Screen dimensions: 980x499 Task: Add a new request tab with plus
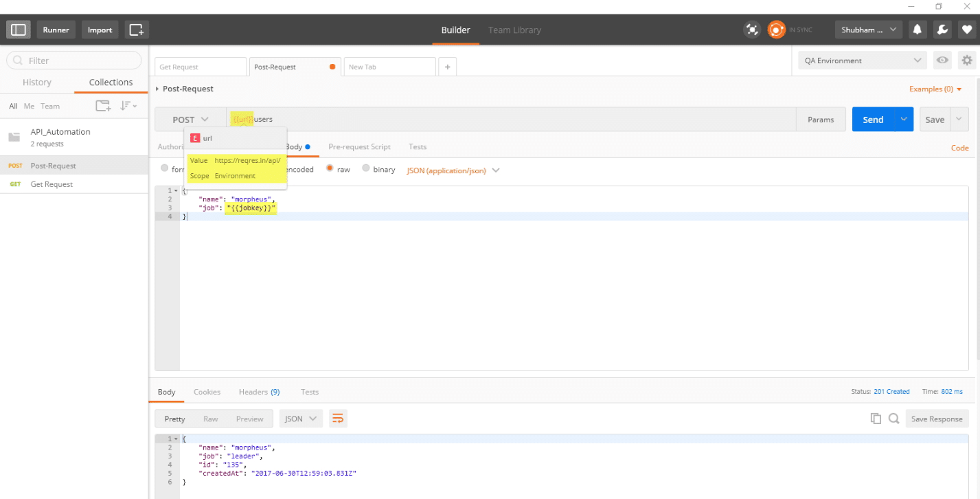click(448, 67)
